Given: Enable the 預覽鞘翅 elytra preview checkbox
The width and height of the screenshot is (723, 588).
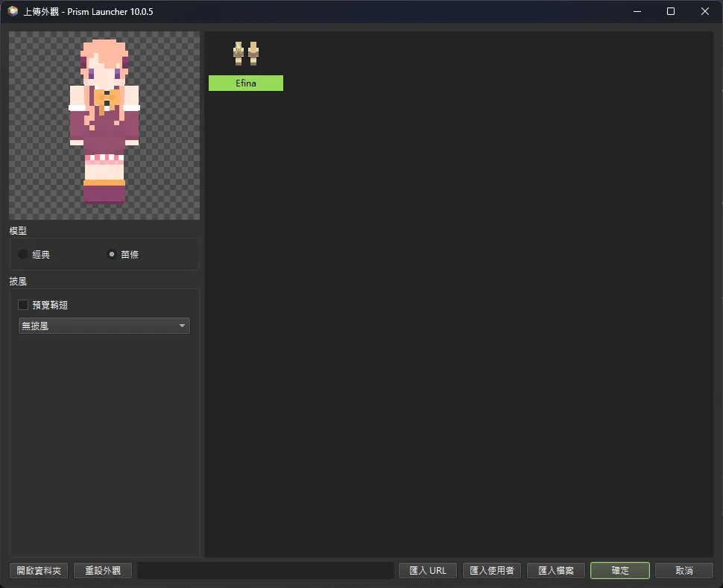Looking at the screenshot, I should (x=23, y=305).
